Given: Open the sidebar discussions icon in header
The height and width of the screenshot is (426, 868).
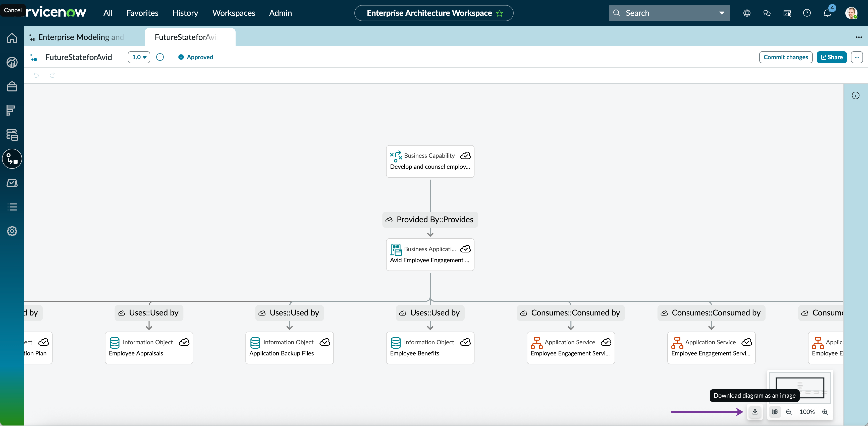Looking at the screenshot, I should 787,13.
